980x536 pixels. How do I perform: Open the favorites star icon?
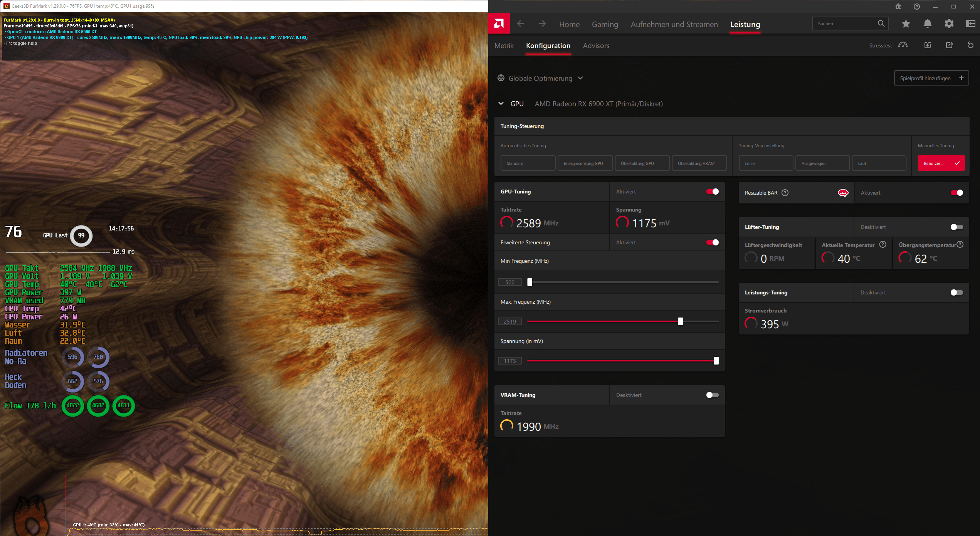click(x=906, y=24)
